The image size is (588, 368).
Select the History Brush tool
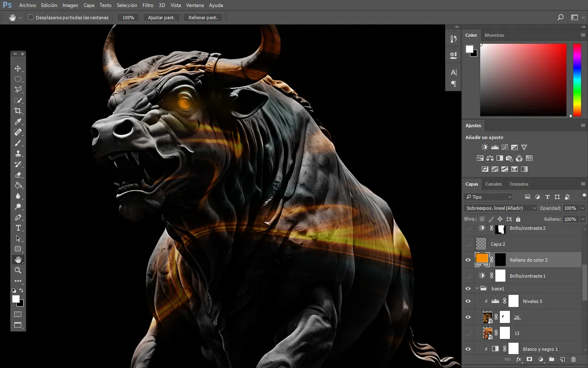(18, 164)
